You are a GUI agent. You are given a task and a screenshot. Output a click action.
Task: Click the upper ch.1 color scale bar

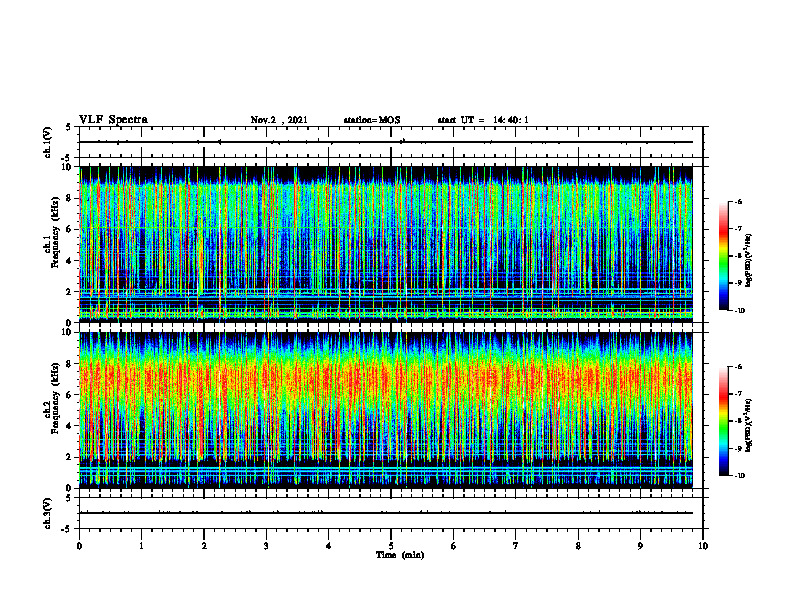point(724,256)
